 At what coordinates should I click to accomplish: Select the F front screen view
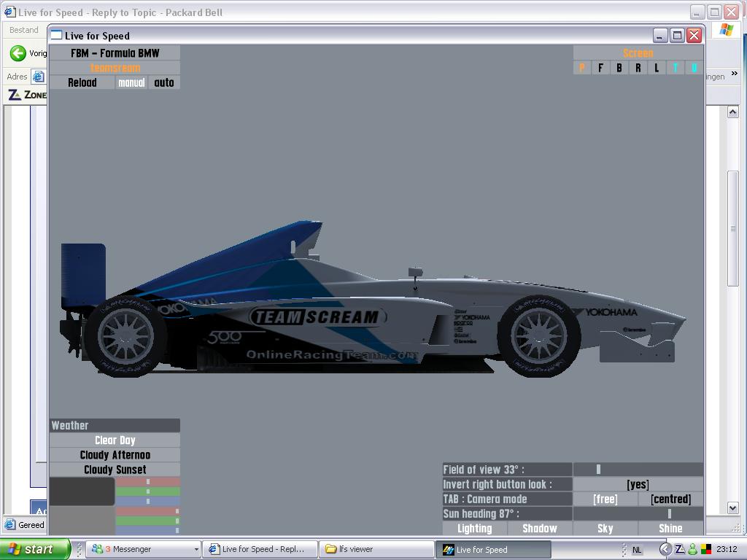tap(600, 68)
